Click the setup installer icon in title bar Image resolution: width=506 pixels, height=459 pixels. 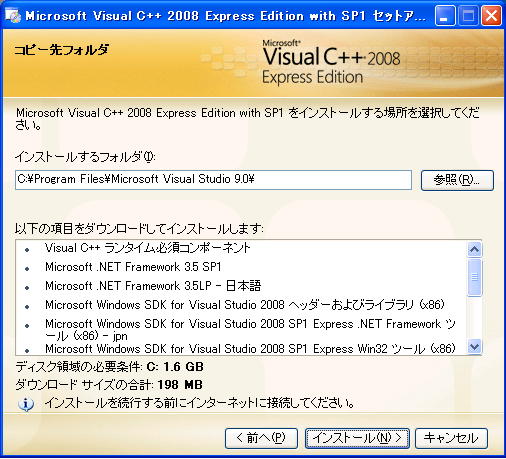coord(13,16)
